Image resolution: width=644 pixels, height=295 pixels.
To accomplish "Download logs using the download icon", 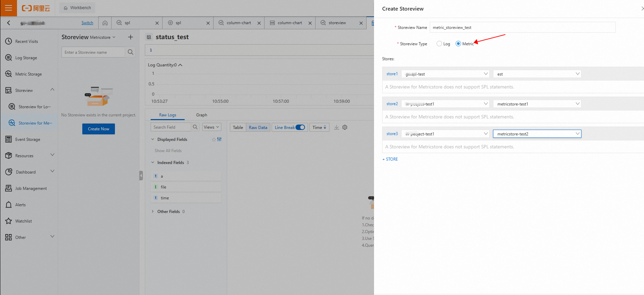I will [336, 127].
